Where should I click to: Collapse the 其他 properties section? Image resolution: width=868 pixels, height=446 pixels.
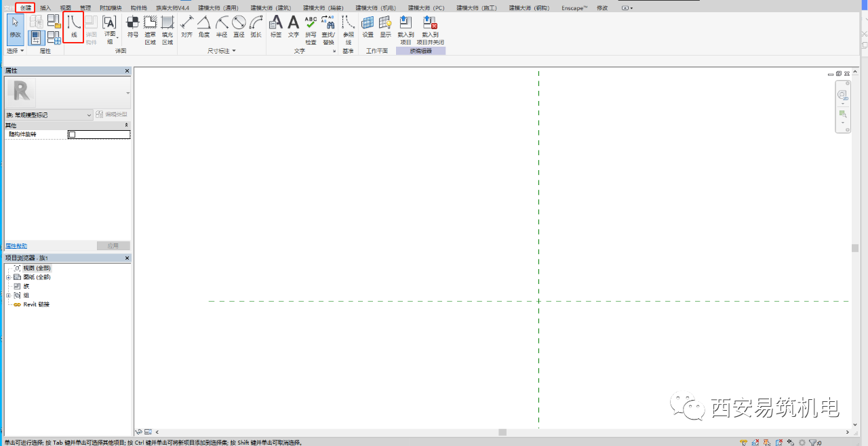point(126,125)
